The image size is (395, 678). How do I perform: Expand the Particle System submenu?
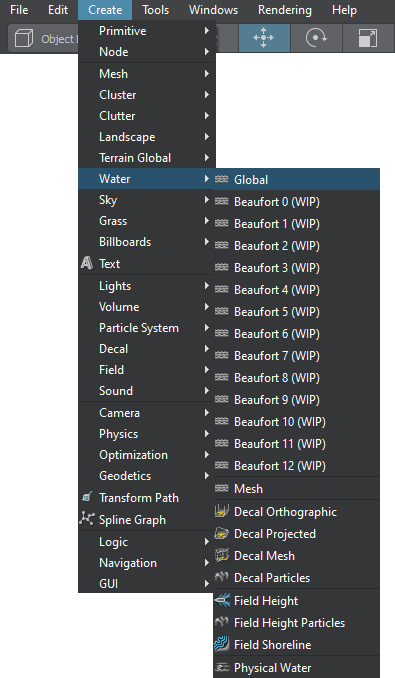point(146,328)
